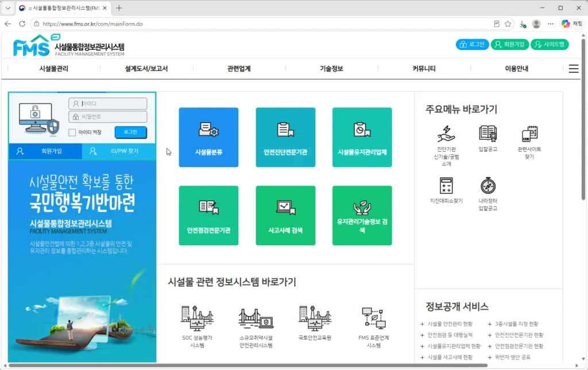Click the reader view icon in address bar
Screen dimensions: 588x370
497,24
